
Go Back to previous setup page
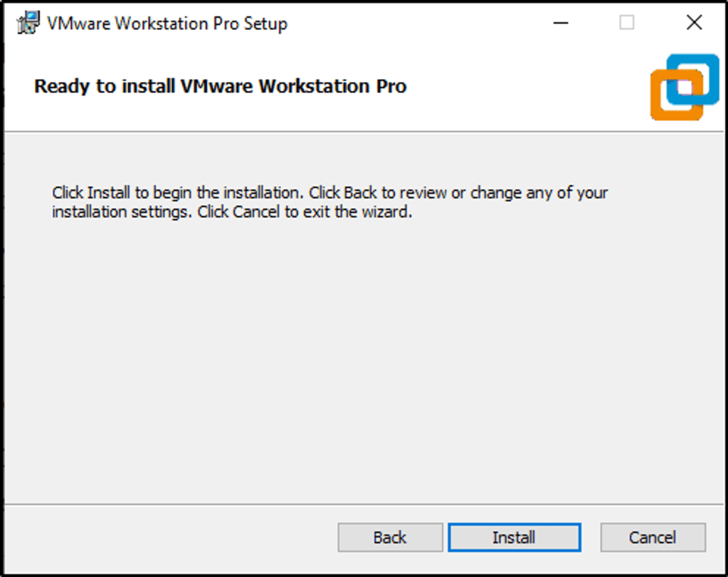(x=390, y=537)
